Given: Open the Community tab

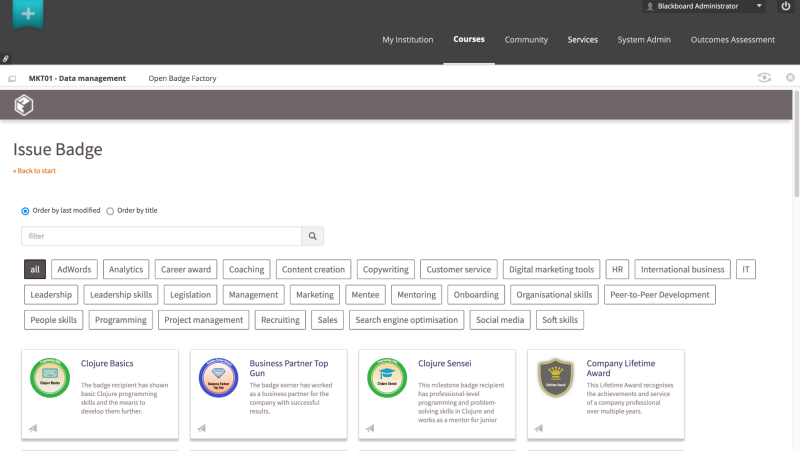Looking at the screenshot, I should [x=526, y=39].
